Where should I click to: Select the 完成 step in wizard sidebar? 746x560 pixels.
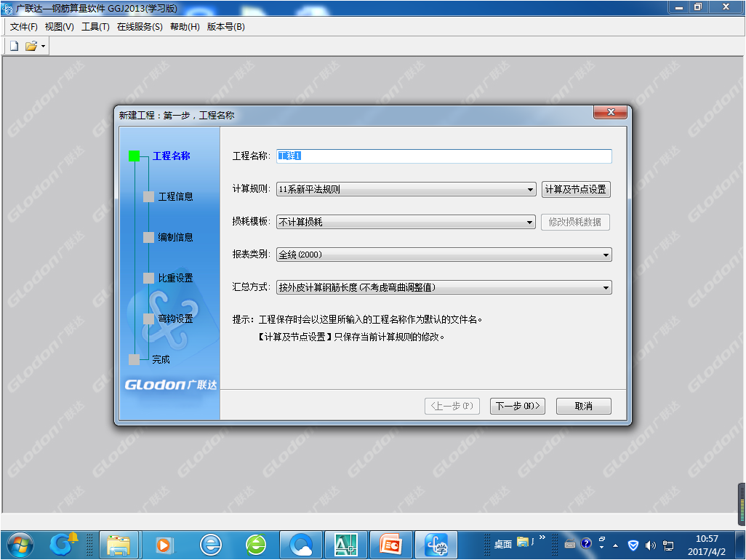161,360
